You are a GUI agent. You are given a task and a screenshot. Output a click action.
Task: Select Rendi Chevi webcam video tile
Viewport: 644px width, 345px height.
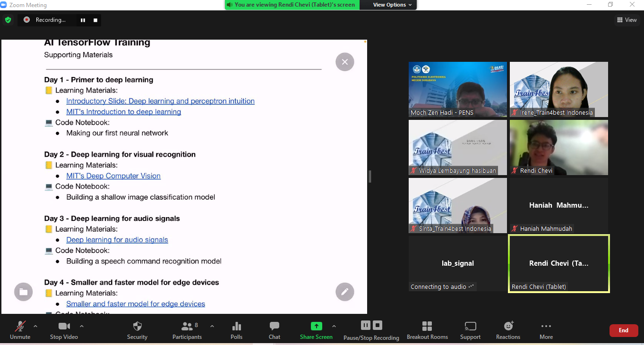(x=559, y=147)
